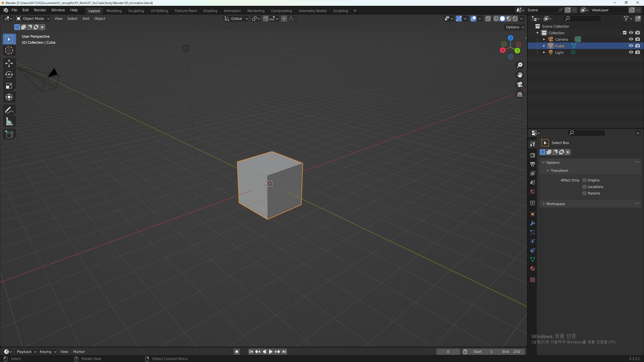
Task: Switch to the Shading workspace tab
Action: pos(210,11)
